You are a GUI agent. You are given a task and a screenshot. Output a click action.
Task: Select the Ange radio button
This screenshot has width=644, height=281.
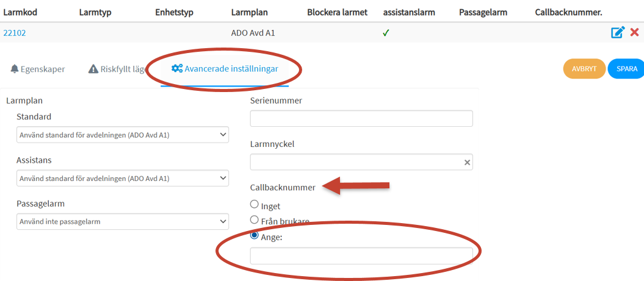[254, 235]
